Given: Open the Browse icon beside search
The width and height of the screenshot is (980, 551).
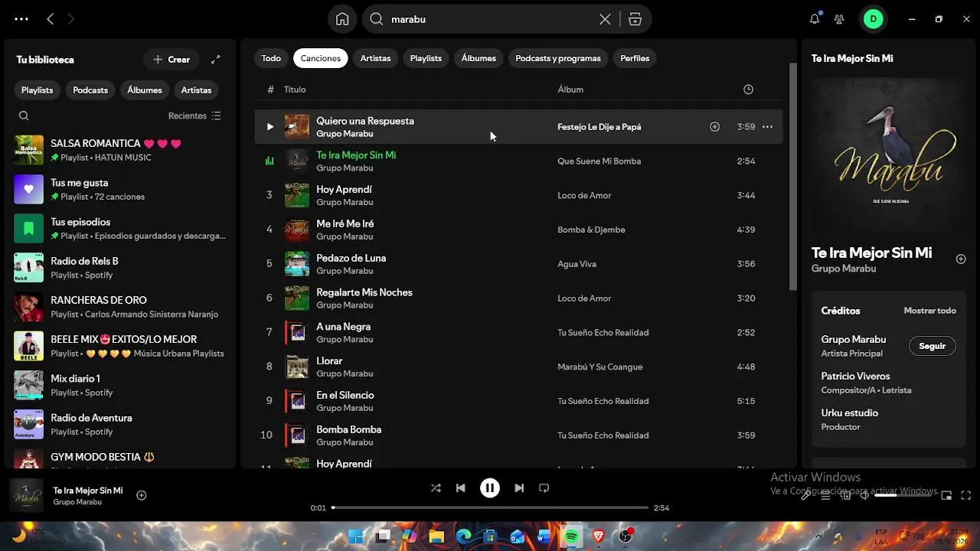Looking at the screenshot, I should click(x=635, y=19).
